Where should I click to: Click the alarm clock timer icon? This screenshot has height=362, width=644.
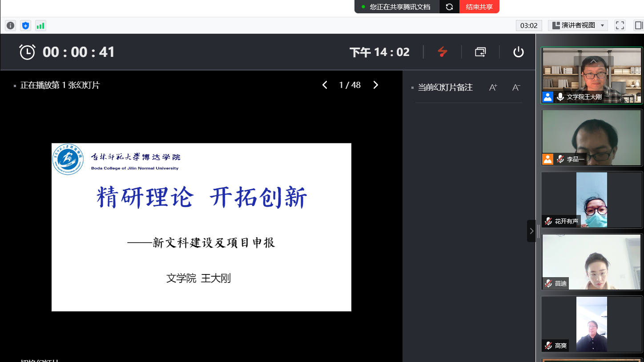tap(27, 52)
